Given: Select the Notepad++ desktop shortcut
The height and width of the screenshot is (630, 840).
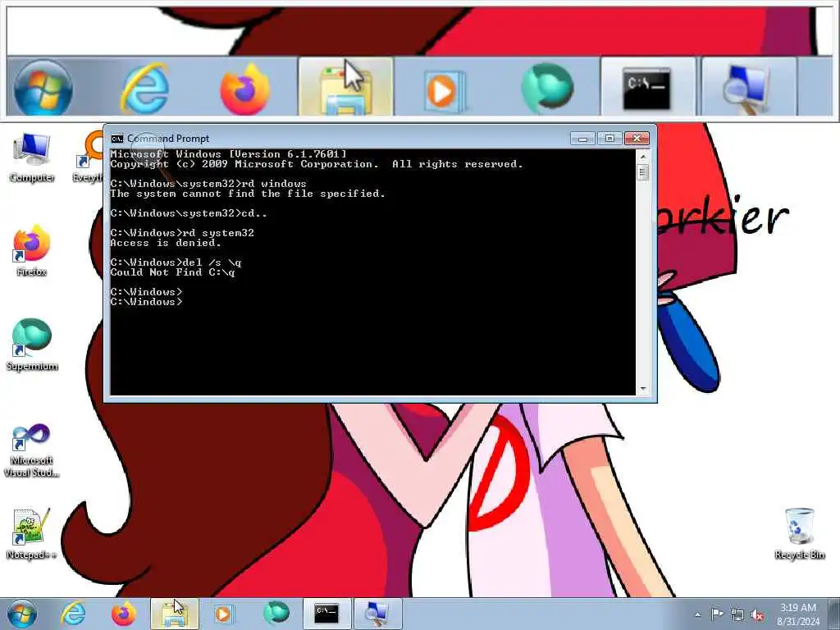Looking at the screenshot, I should [32, 533].
